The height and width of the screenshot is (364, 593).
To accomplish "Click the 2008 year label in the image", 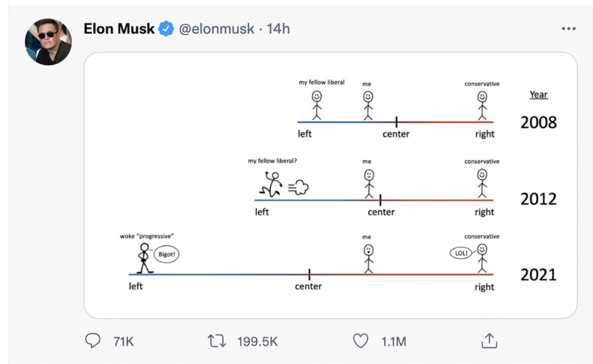I will coord(538,122).
